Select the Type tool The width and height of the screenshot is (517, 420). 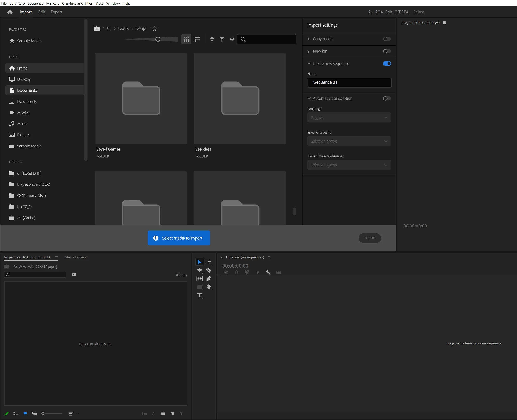point(199,295)
